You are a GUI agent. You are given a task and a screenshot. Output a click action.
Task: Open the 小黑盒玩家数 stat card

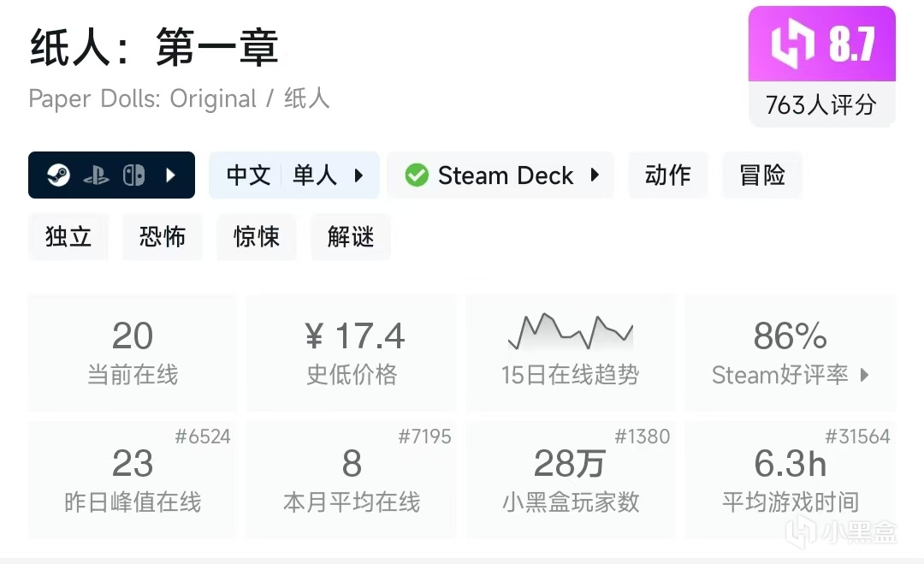coord(570,478)
